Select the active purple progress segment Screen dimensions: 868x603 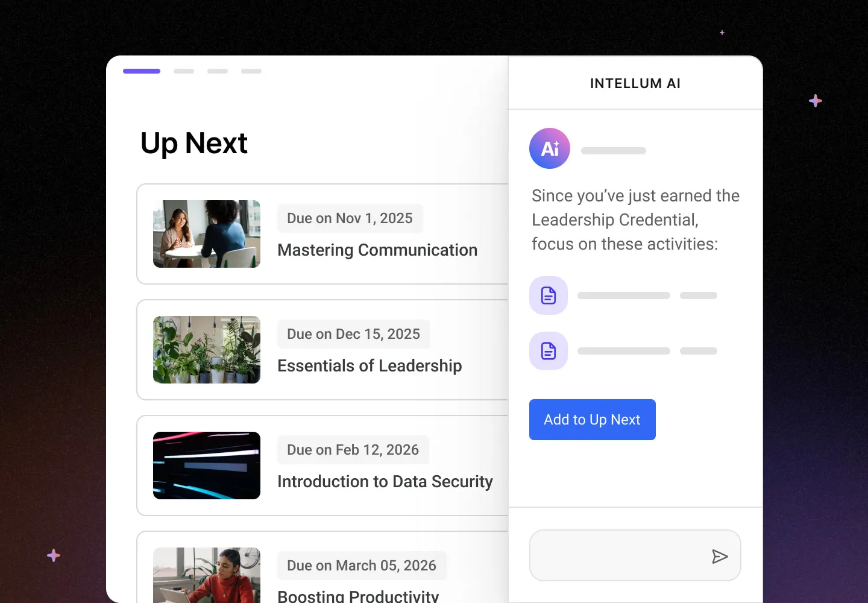pos(142,71)
